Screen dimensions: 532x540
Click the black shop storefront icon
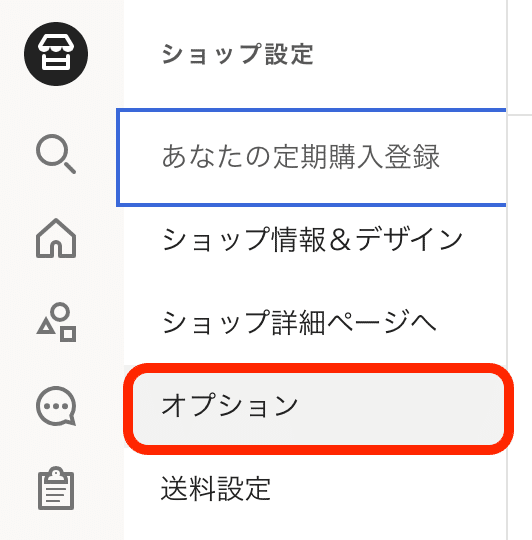tap(56, 54)
